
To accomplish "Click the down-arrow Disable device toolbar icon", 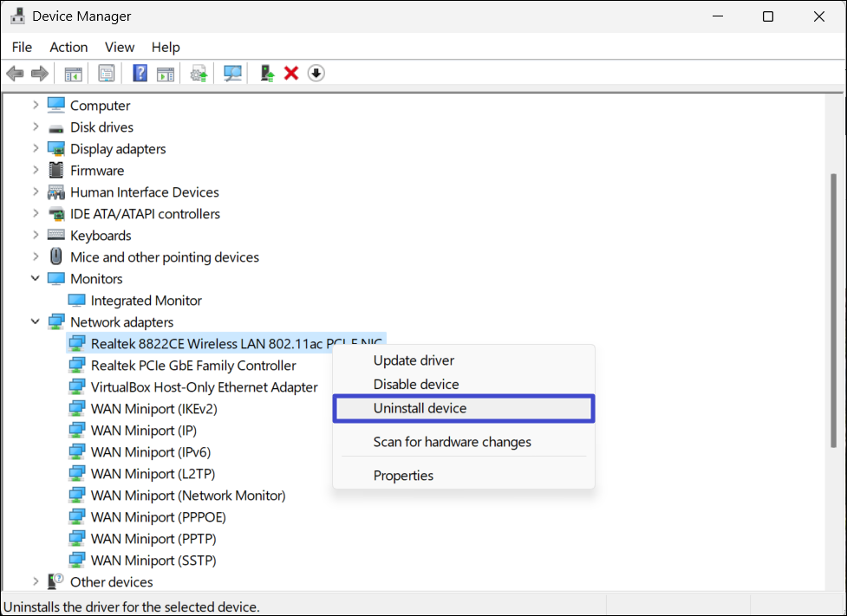I will (316, 74).
